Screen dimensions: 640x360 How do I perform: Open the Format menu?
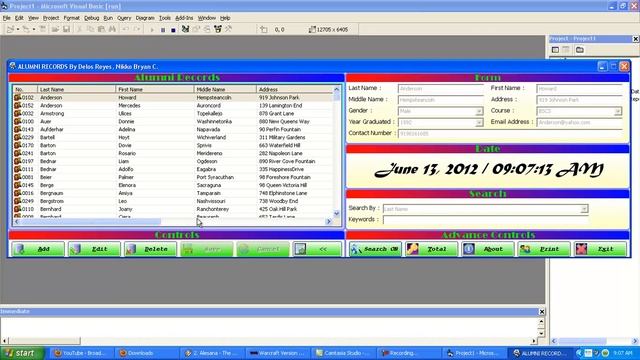coord(71,18)
